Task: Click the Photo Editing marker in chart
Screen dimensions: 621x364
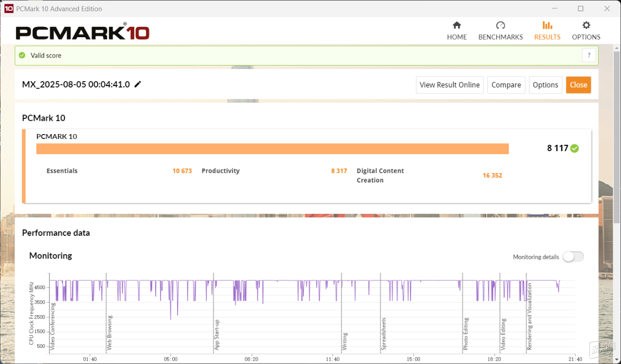Action: [466, 334]
